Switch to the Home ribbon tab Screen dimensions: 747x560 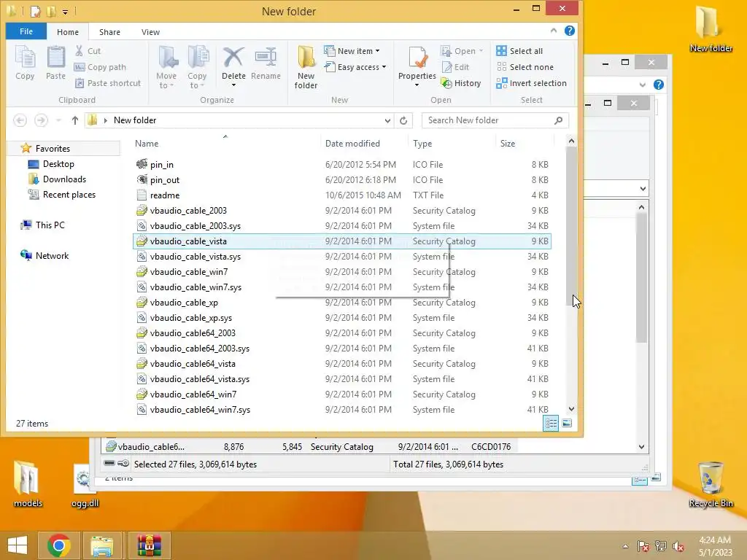coord(68,32)
